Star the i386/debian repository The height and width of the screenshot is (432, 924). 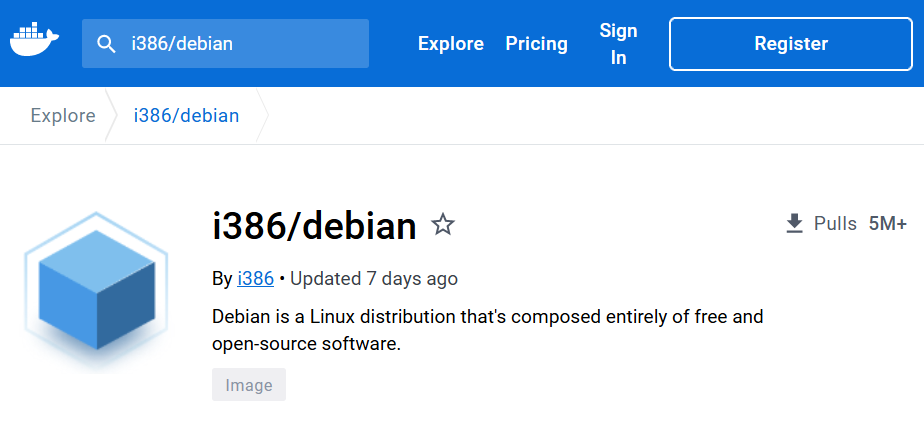pos(443,225)
